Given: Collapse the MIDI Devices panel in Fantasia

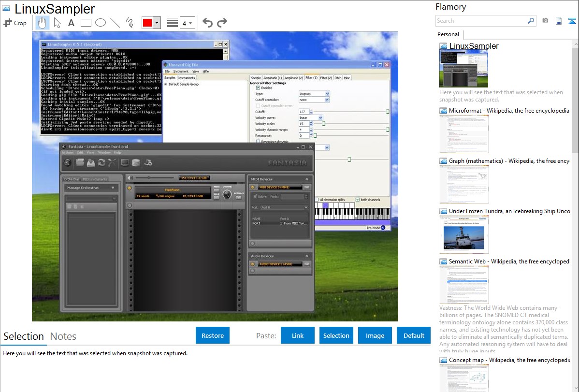Looking at the screenshot, I should pos(306,179).
